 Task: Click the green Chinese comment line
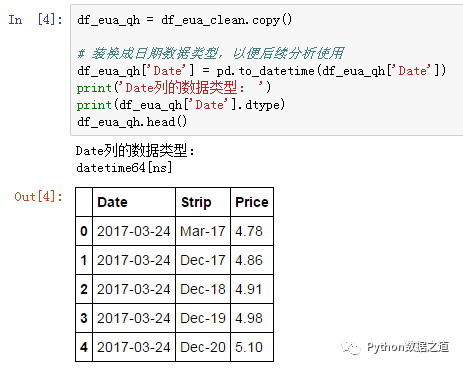click(210, 53)
